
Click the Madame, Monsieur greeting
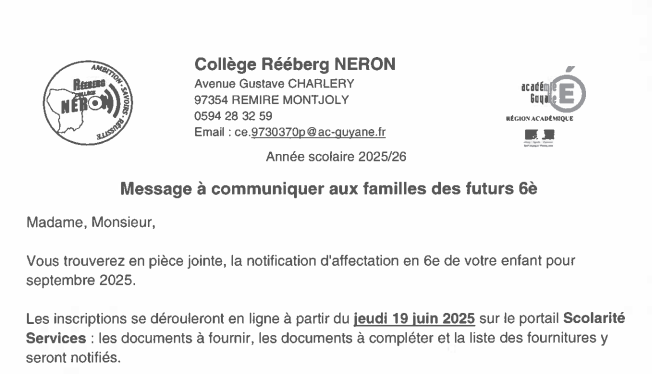pos(91,223)
